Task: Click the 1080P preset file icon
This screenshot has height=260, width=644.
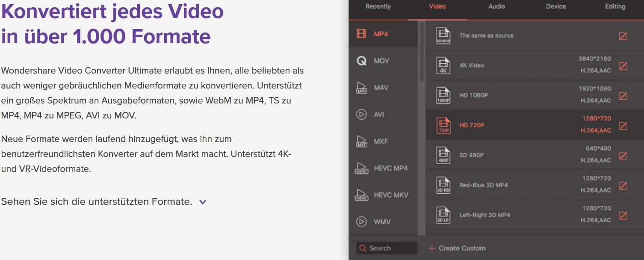Action: 443,95
